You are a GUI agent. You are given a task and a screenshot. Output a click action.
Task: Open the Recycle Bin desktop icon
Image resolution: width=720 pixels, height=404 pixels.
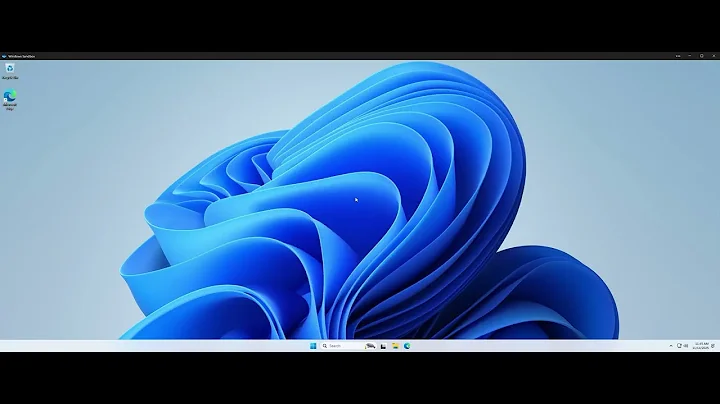[10, 71]
